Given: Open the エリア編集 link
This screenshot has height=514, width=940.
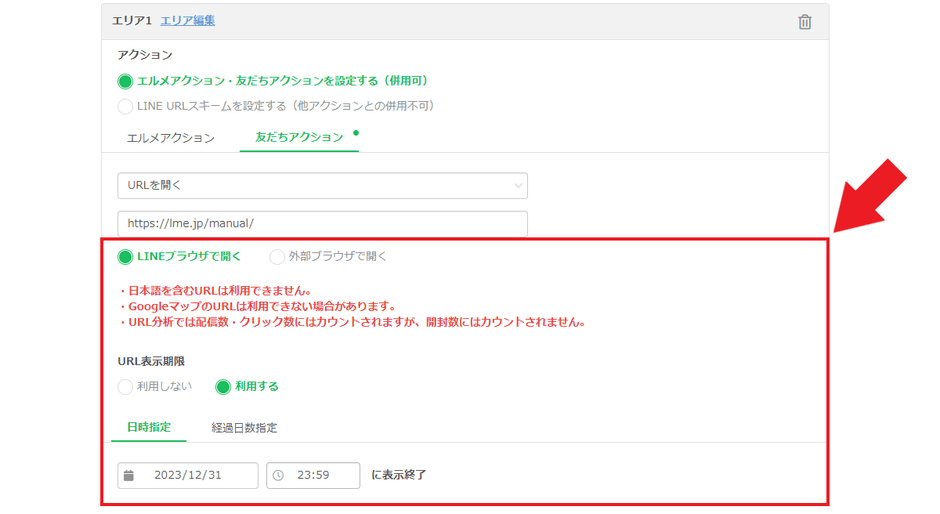Looking at the screenshot, I should point(188,20).
